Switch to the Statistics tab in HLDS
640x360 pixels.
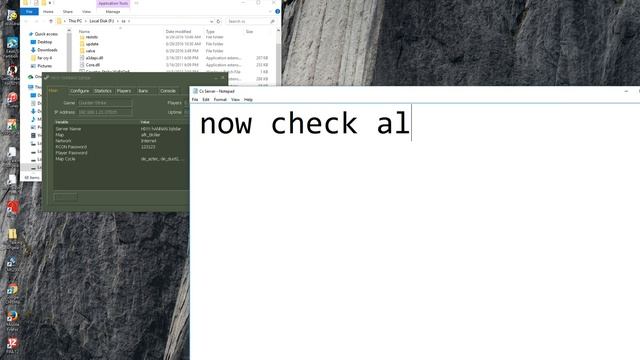click(x=103, y=91)
